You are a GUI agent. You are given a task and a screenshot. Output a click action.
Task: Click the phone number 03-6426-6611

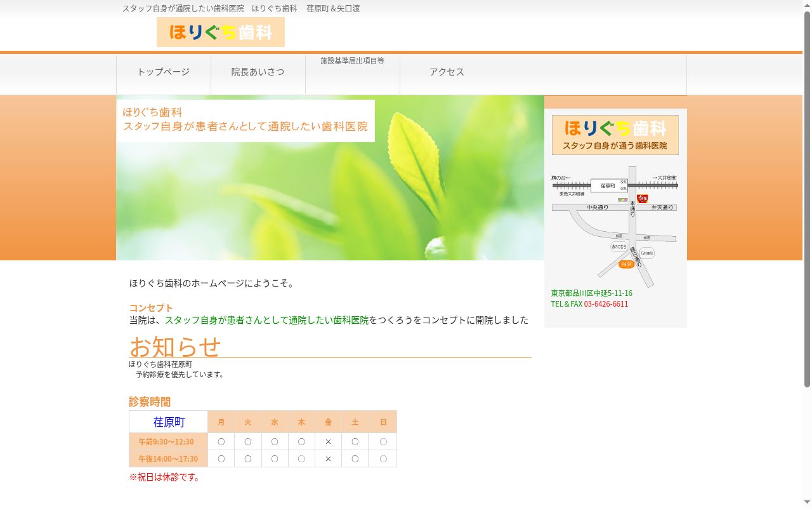click(606, 304)
